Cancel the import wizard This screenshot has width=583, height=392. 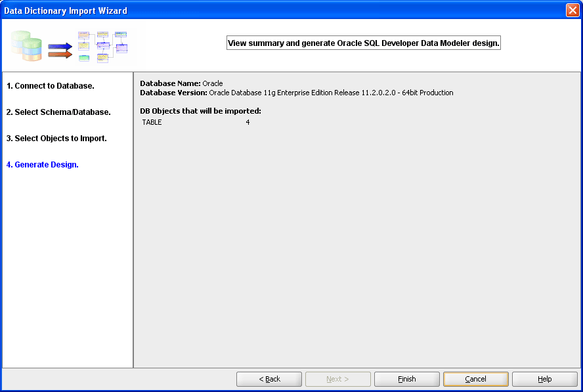[475, 379]
